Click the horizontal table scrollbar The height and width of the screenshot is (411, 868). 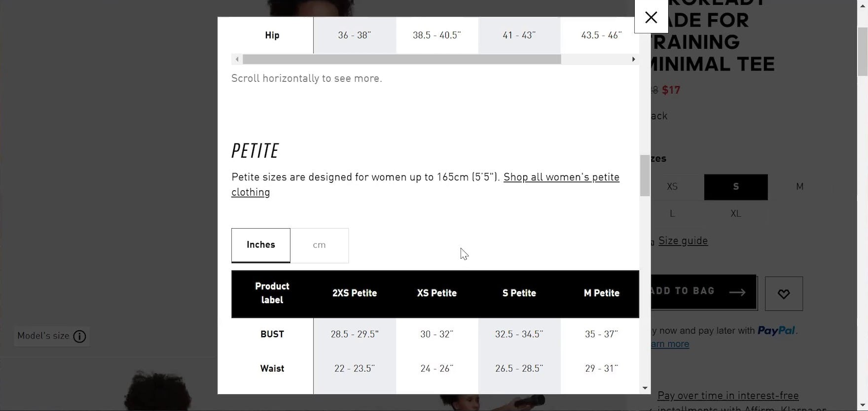click(x=401, y=60)
